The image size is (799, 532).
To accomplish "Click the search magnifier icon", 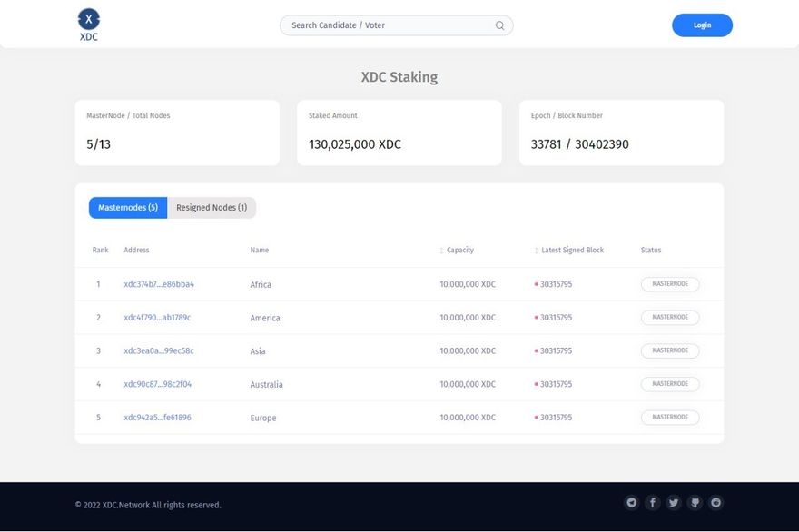I will (499, 25).
